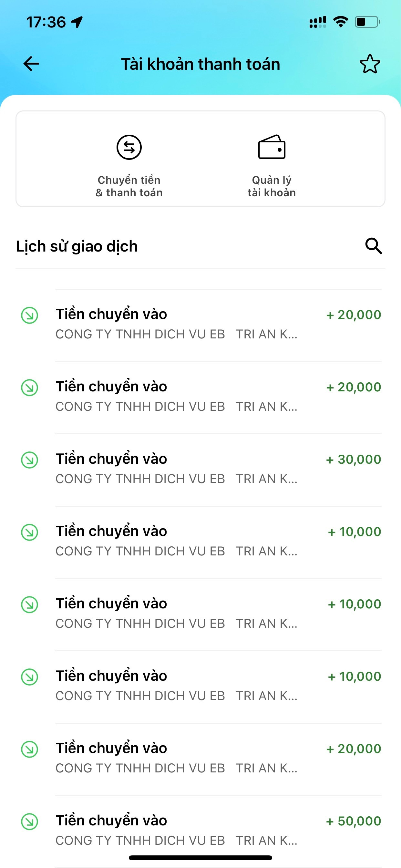401x868 pixels.
Task: Open description of second + 20,000 transaction
Action: click(176, 407)
